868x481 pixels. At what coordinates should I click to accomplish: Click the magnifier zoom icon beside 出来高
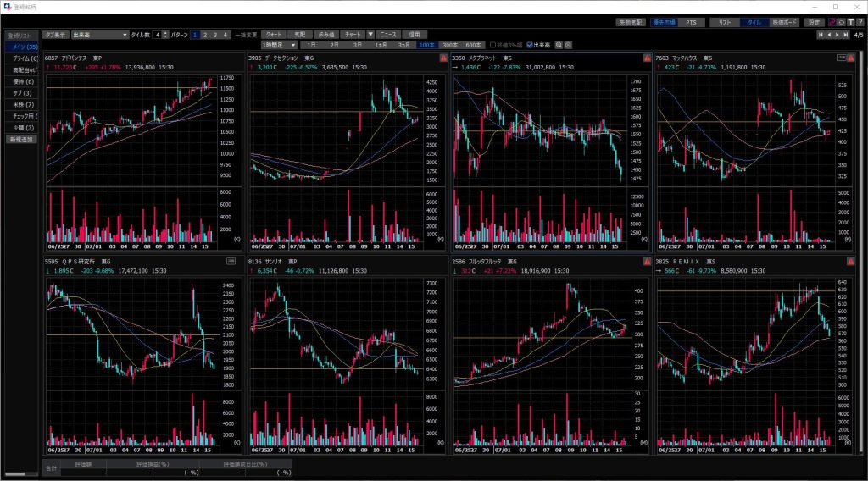[x=559, y=45]
